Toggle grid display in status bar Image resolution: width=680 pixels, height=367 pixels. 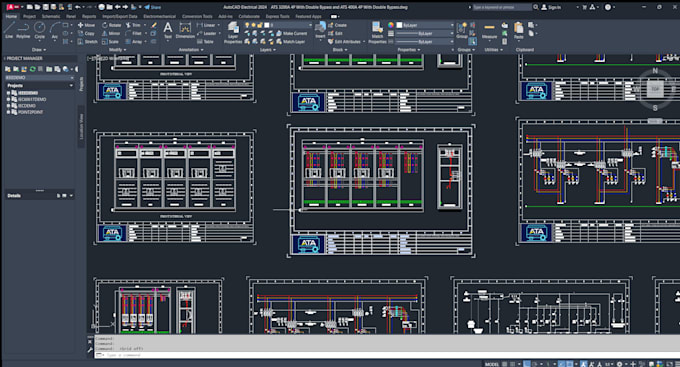coord(504,364)
